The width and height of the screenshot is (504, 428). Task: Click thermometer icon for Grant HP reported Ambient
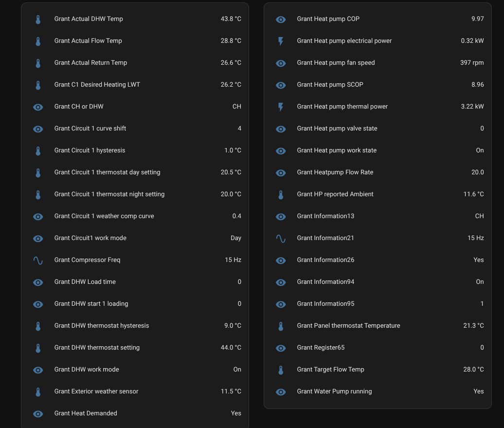tap(281, 195)
